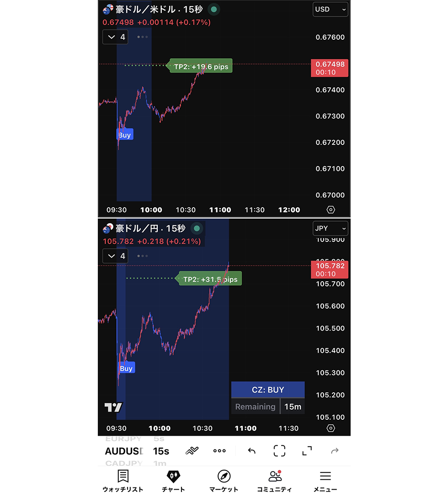Open the メニュー tab

[325, 481]
